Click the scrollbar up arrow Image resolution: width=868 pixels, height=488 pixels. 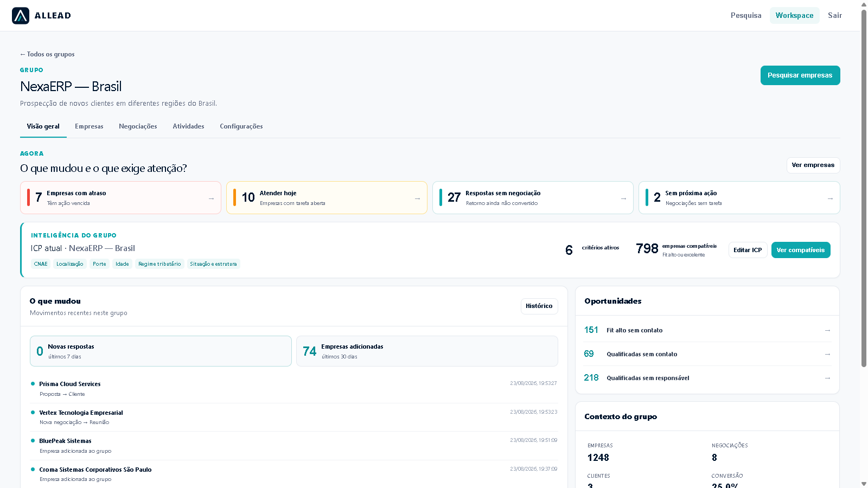pyautogui.click(x=864, y=4)
